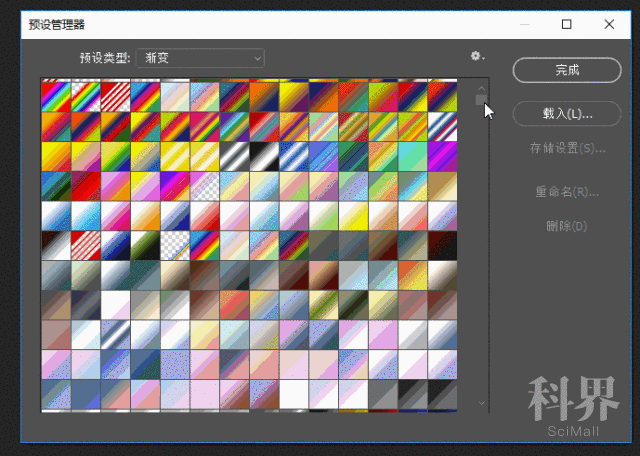The width and height of the screenshot is (640, 456).
Task: Maximize the 预设管理器 window
Action: coord(566,23)
